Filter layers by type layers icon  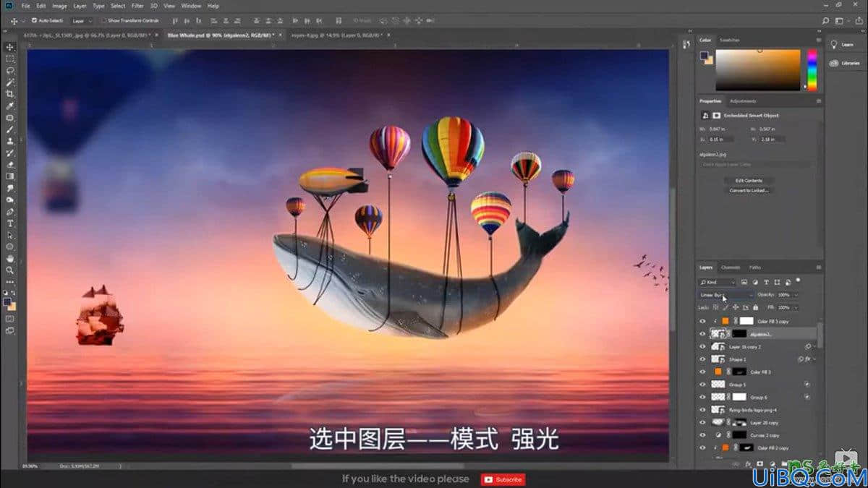tap(766, 282)
